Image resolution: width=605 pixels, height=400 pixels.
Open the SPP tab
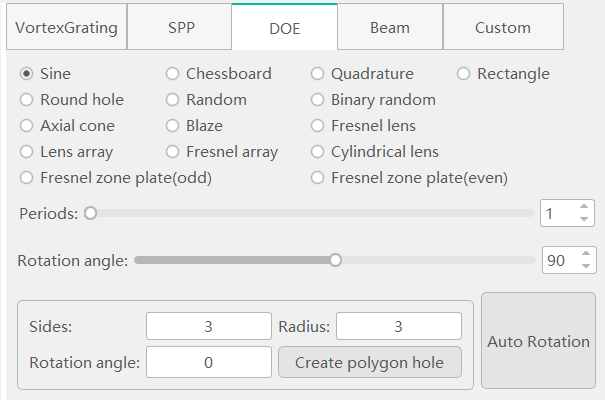(179, 27)
